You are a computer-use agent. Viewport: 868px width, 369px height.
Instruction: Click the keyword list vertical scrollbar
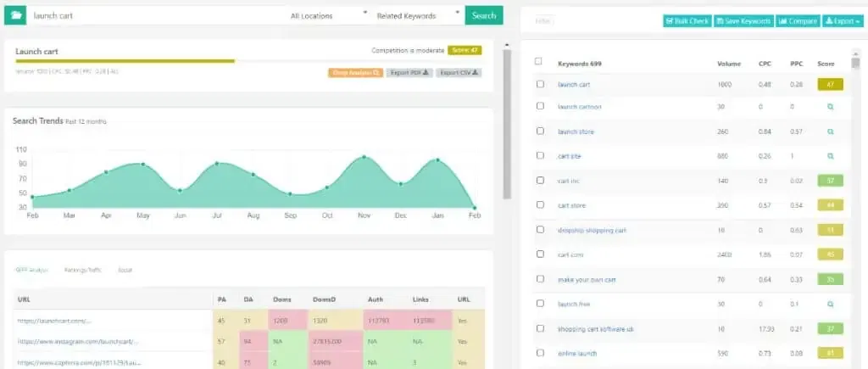(x=856, y=62)
